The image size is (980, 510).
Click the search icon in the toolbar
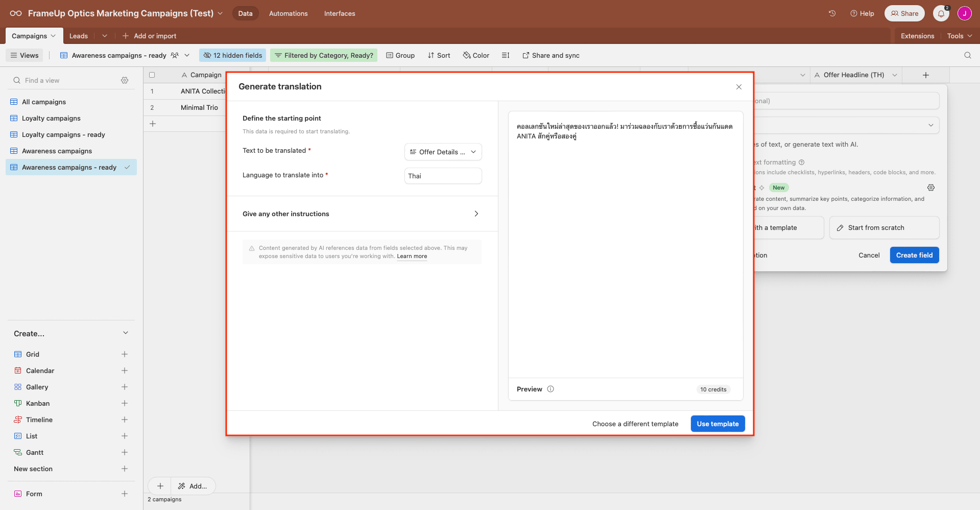pos(968,55)
